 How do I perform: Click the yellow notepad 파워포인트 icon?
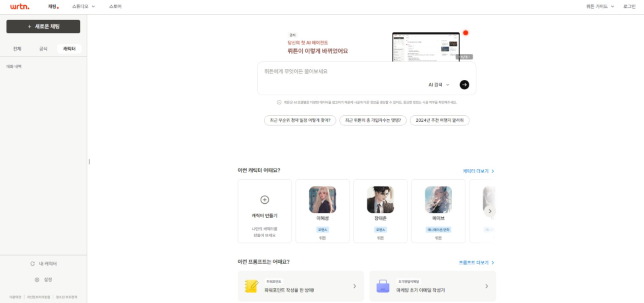pyautogui.click(x=251, y=286)
